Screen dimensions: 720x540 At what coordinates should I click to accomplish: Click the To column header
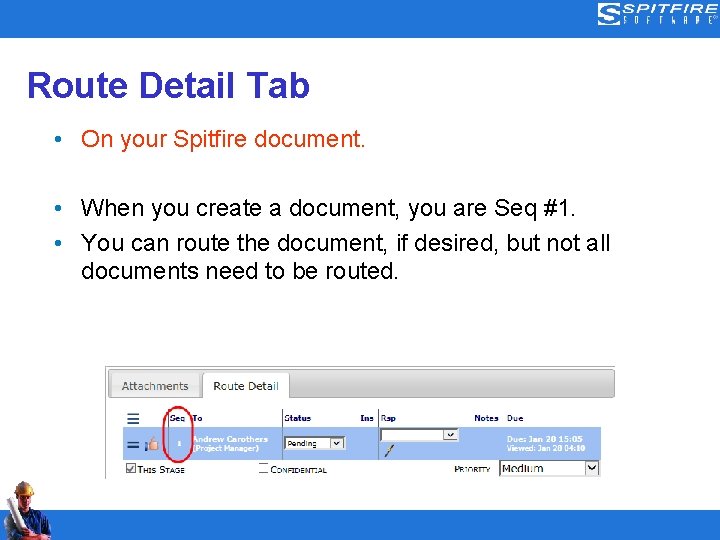tap(197, 418)
